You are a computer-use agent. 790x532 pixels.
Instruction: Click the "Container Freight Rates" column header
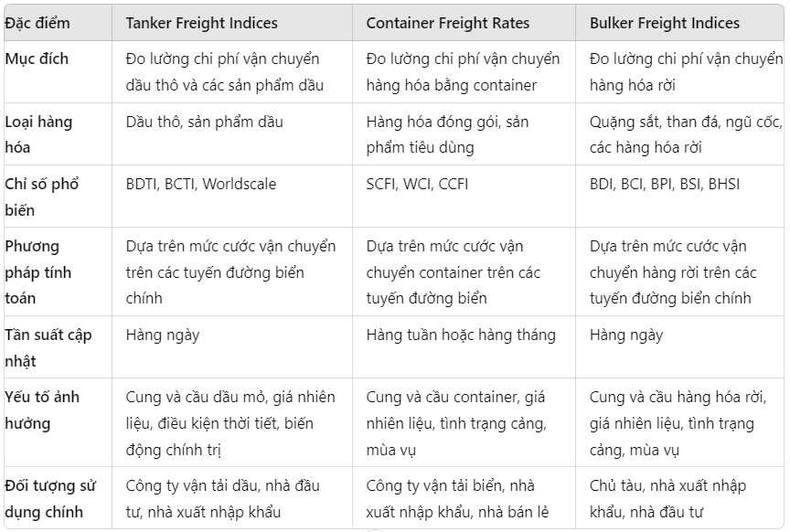tap(448, 23)
